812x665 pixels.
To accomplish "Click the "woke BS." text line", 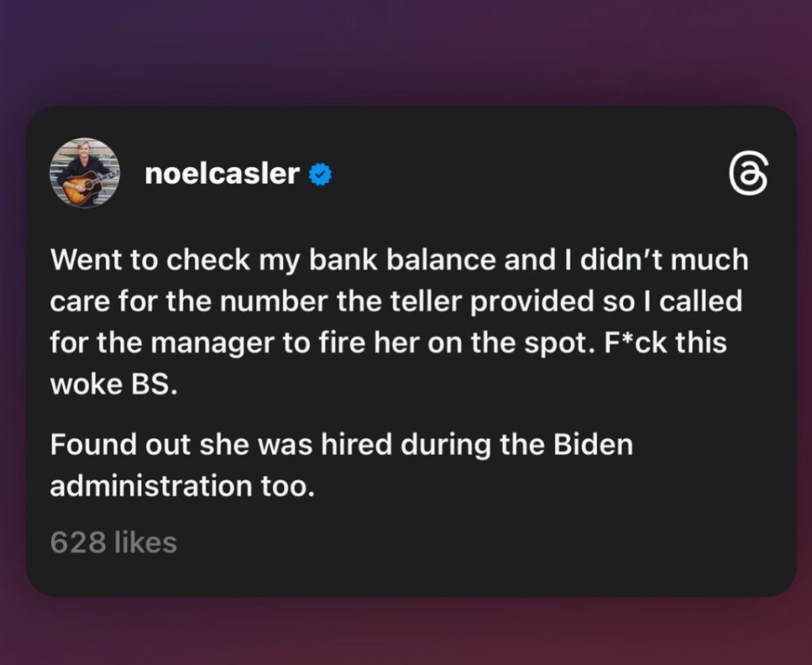I will tap(109, 386).
